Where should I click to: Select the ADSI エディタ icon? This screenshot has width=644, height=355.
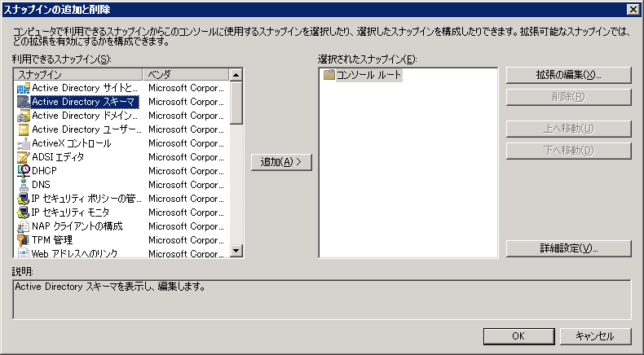pos(24,157)
